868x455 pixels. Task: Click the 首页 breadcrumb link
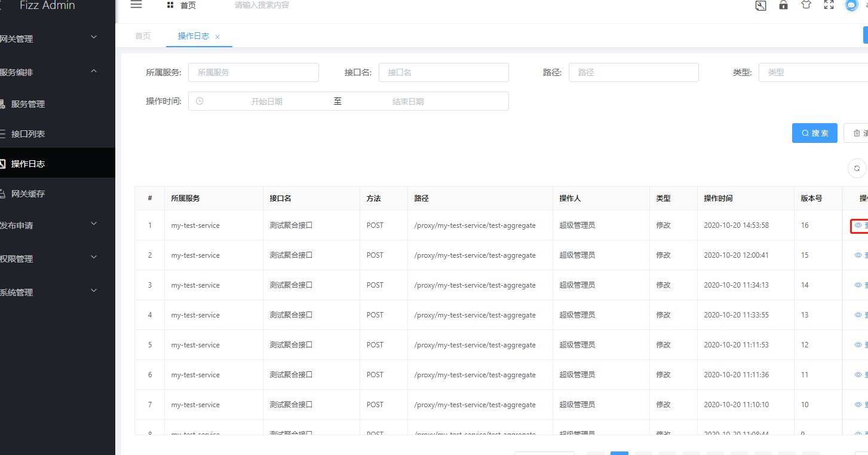(188, 5)
